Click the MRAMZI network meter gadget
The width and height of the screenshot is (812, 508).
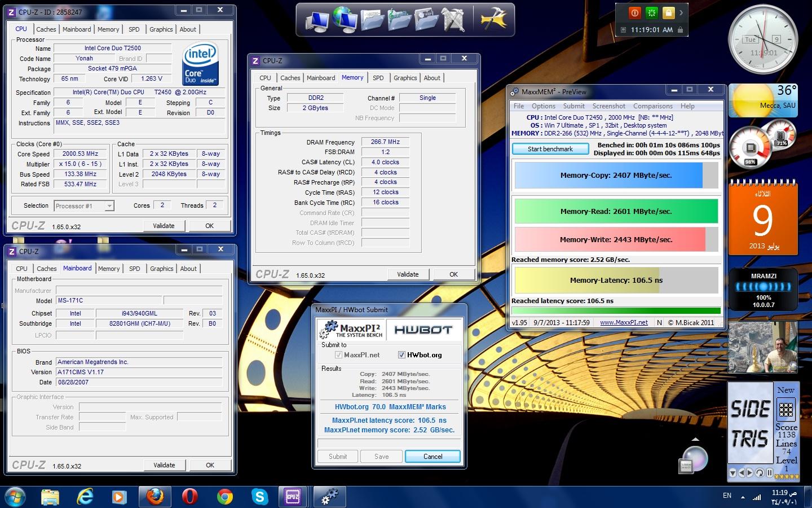pyautogui.click(x=764, y=290)
